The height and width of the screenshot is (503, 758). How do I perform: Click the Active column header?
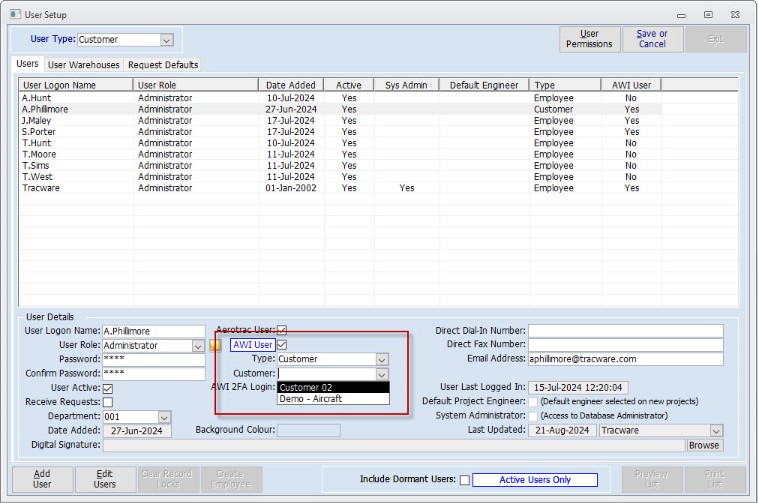click(349, 85)
